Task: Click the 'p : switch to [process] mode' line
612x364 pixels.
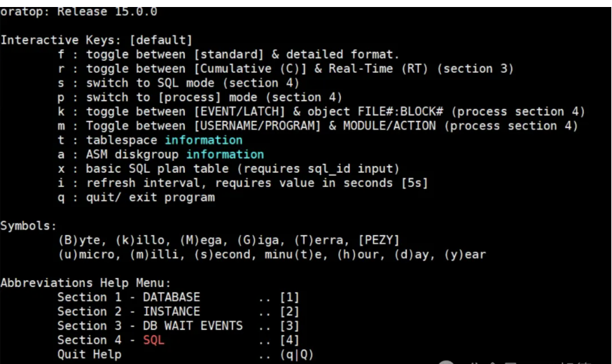Action: (x=200, y=97)
